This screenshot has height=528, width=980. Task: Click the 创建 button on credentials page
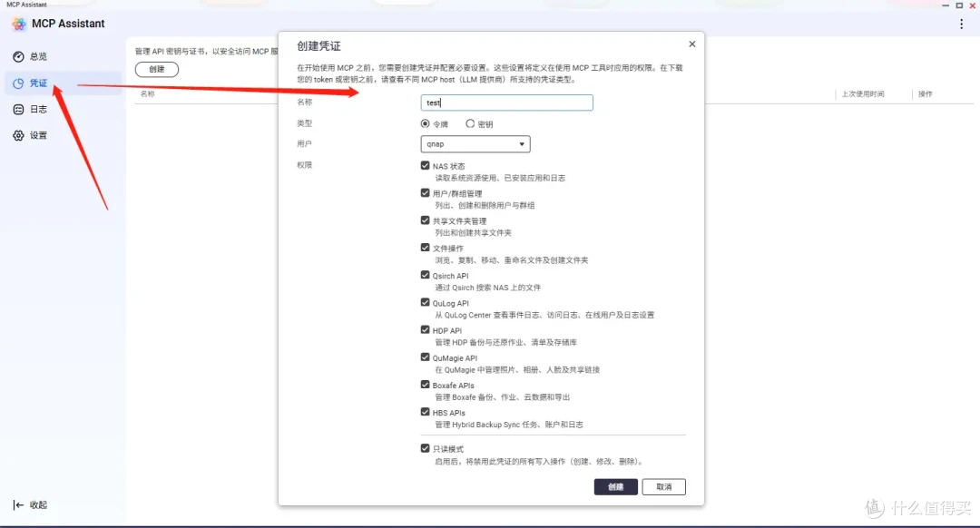pyautogui.click(x=157, y=69)
